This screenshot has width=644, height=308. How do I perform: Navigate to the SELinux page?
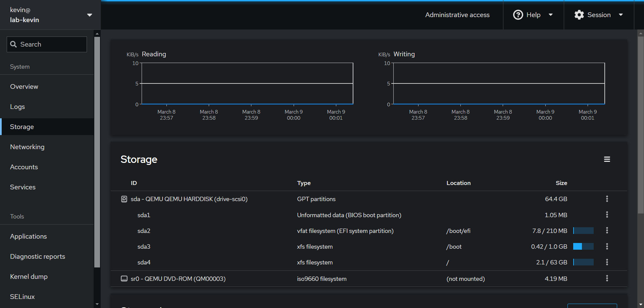pos(22,297)
